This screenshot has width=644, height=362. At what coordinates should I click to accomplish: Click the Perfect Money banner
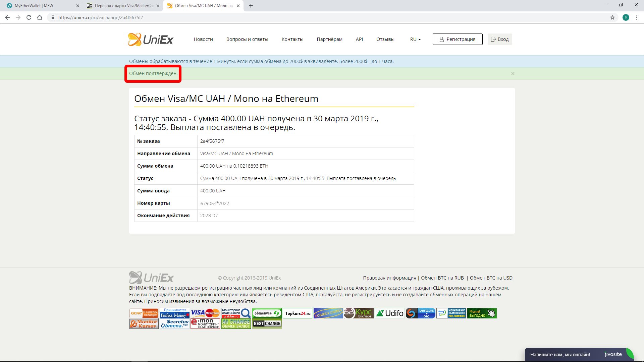point(175,313)
